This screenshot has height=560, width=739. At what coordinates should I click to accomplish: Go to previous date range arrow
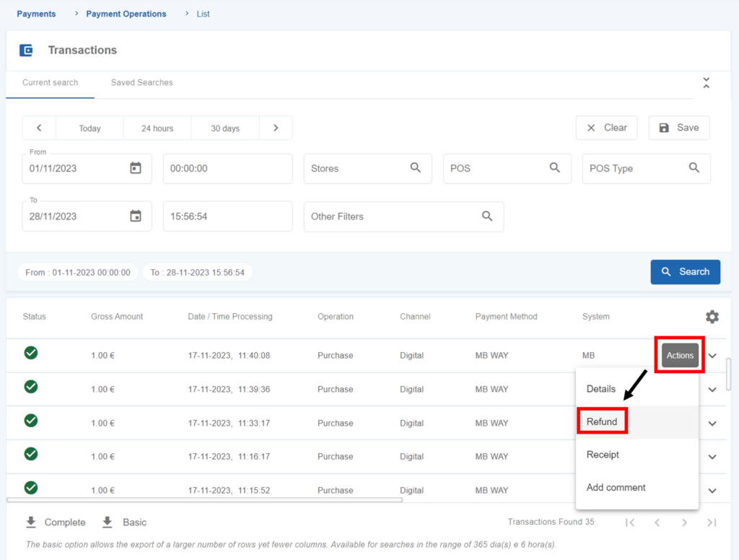coord(39,128)
